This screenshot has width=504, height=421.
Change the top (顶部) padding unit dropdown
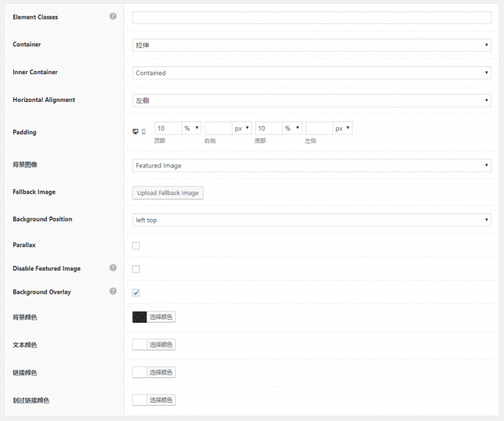click(192, 128)
